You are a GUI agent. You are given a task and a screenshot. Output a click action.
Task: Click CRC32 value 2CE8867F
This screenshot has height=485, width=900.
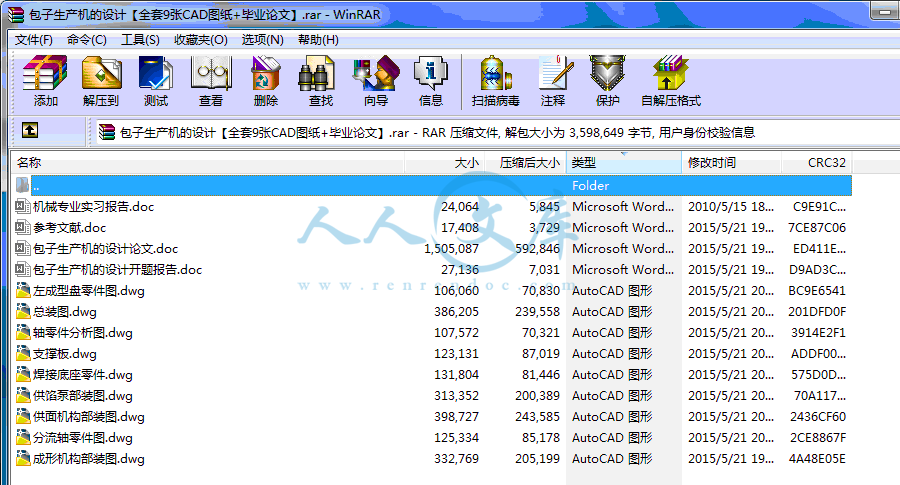pyautogui.click(x=817, y=437)
